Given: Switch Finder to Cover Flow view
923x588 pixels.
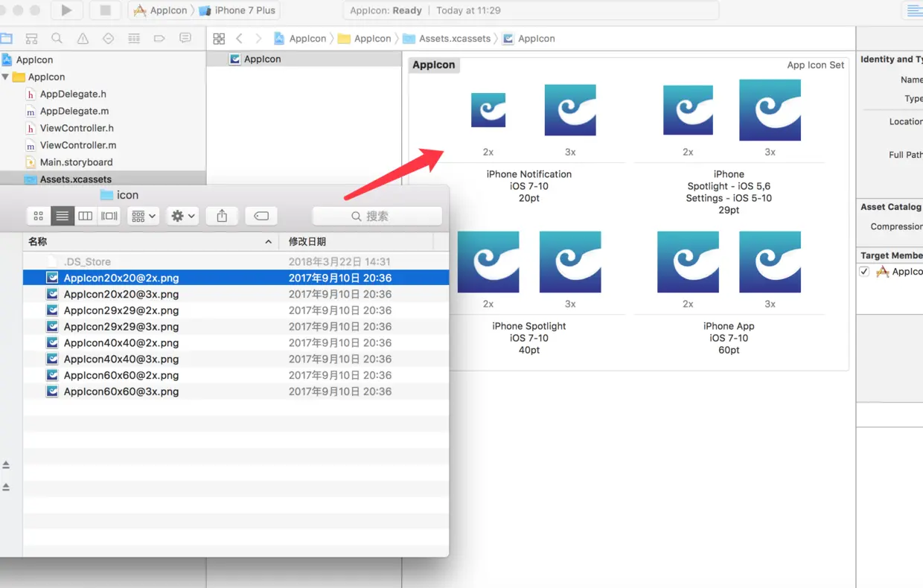Looking at the screenshot, I should pos(109,216).
